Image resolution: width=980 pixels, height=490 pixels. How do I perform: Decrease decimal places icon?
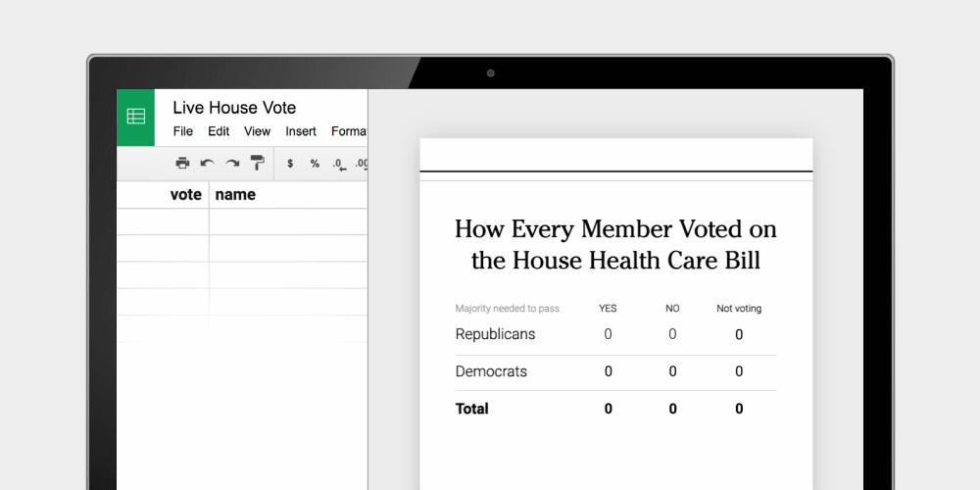click(x=339, y=165)
